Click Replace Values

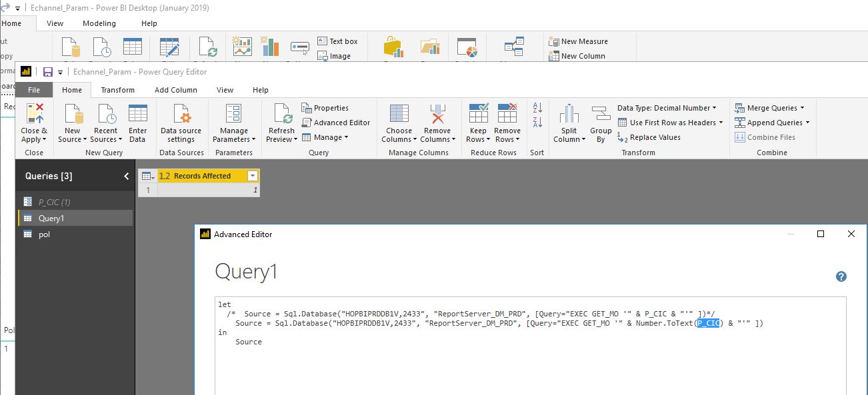pyautogui.click(x=649, y=137)
